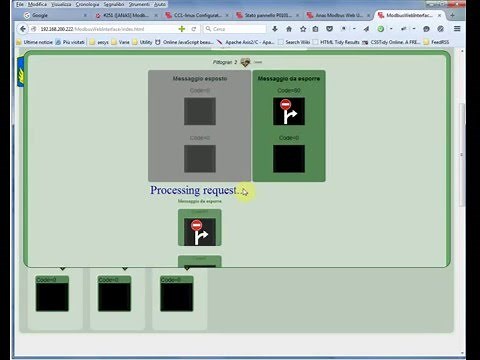Screen dimensions: 480x360
Task: Open the Modifica menu
Action: [37, 4]
